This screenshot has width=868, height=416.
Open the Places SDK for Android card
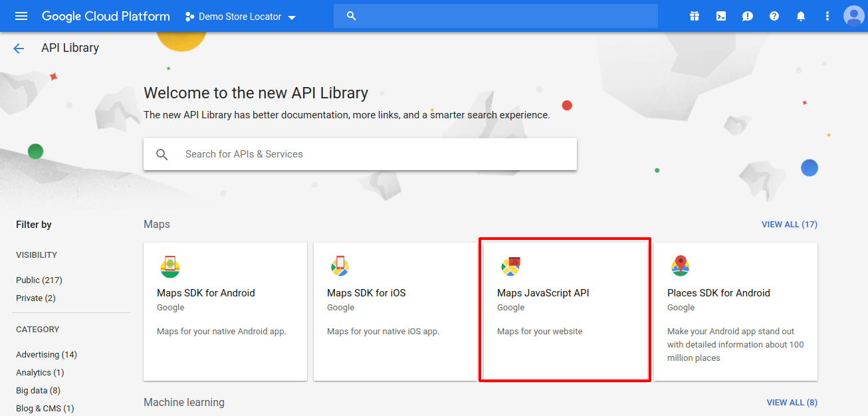735,310
